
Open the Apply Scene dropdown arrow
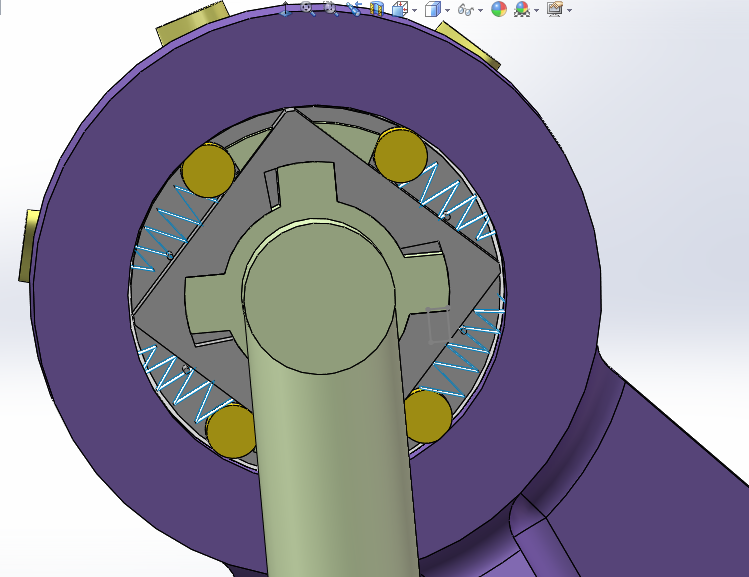point(536,10)
